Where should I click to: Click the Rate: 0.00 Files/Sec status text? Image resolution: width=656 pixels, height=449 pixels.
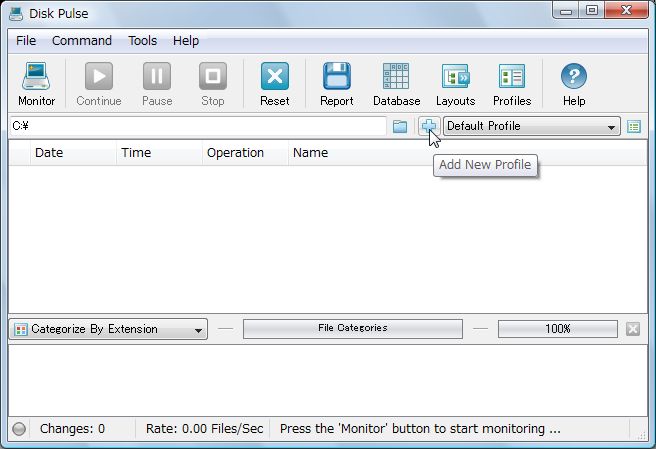(205, 429)
